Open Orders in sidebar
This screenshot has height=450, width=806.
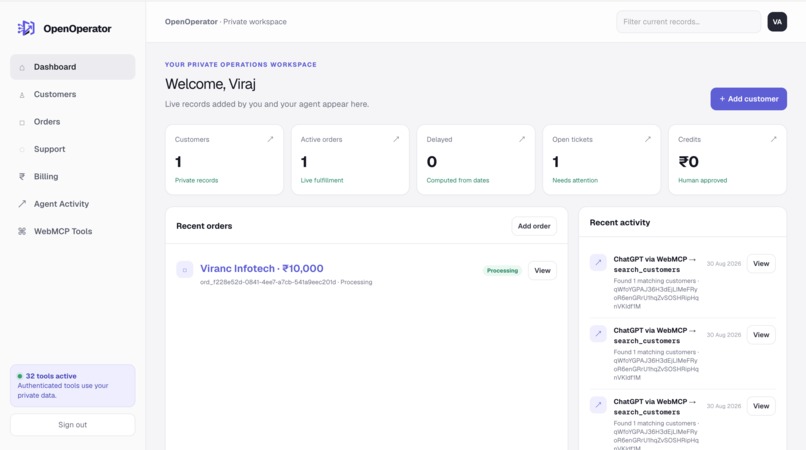pos(72,122)
